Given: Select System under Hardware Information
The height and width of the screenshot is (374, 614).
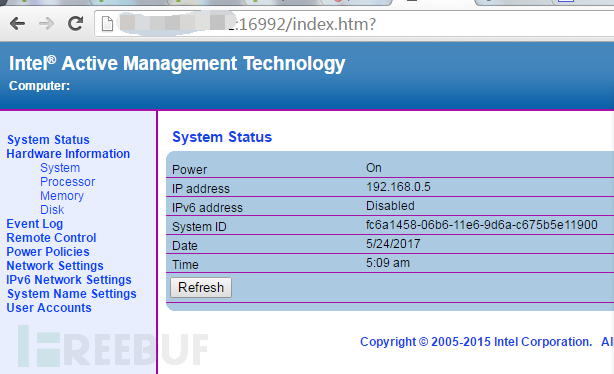Looking at the screenshot, I should click(x=60, y=168).
